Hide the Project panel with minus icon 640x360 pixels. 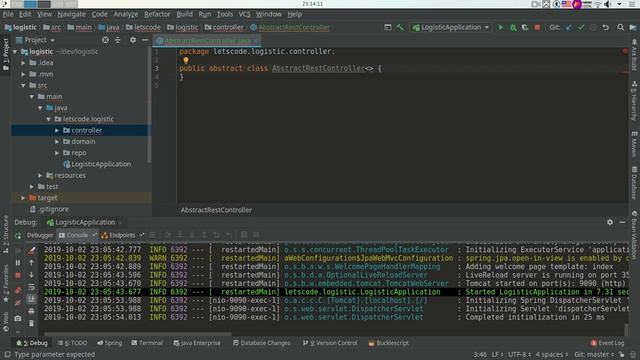pyautogui.click(x=145, y=40)
